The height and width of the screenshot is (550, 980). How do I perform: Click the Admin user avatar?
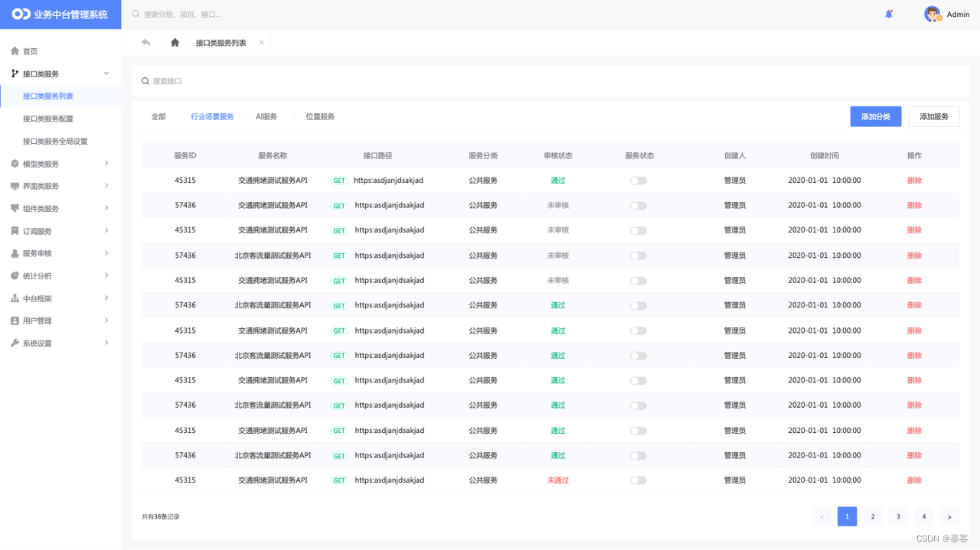933,14
